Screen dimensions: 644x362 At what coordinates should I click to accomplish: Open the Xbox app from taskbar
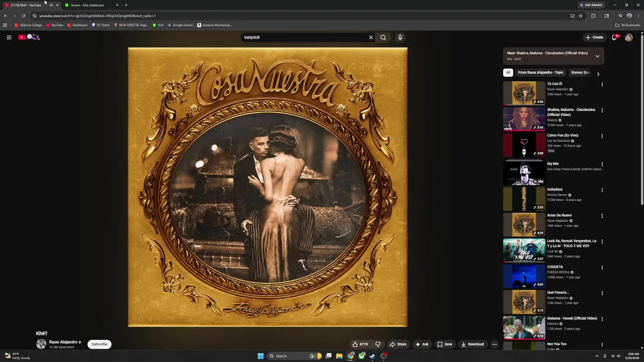coord(361,356)
